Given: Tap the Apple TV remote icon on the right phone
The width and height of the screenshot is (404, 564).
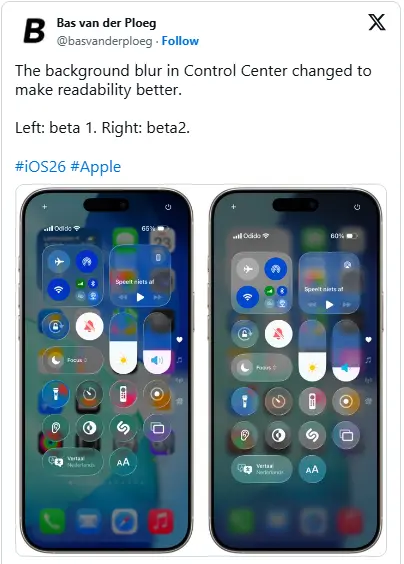Looking at the screenshot, I should pyautogui.click(x=312, y=401).
